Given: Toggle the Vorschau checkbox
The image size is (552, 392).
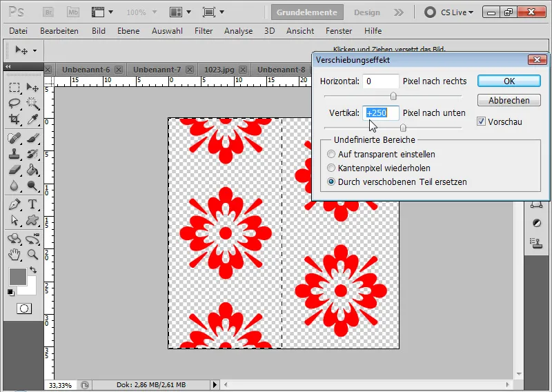Looking at the screenshot, I should 481,121.
